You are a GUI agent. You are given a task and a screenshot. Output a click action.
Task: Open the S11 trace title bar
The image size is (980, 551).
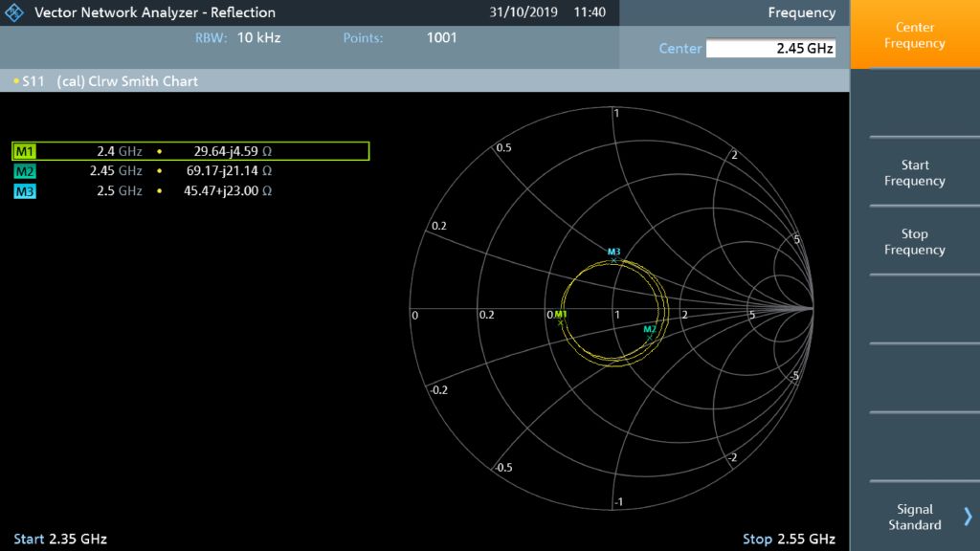[105, 81]
